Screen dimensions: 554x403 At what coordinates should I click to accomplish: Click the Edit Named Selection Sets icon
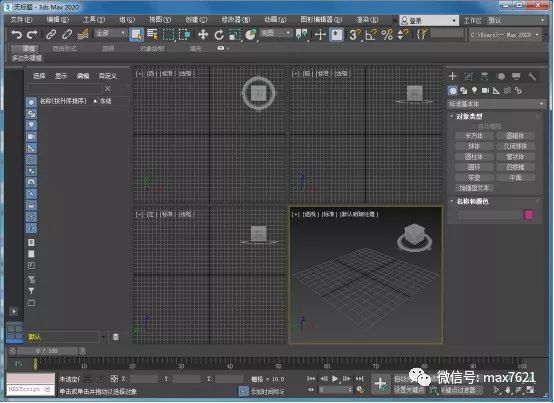point(422,34)
